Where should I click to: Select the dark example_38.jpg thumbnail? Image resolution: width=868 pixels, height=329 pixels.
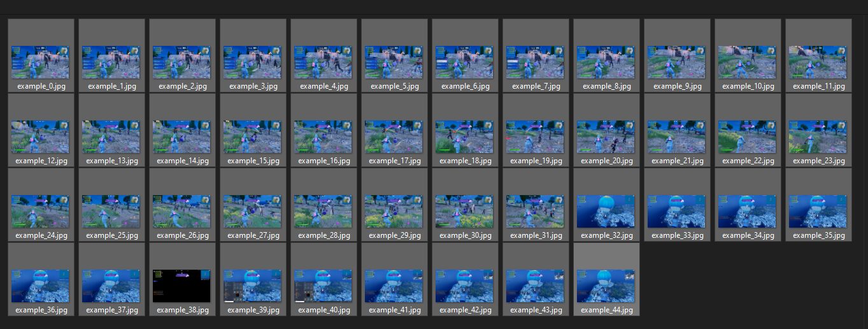pyautogui.click(x=181, y=286)
